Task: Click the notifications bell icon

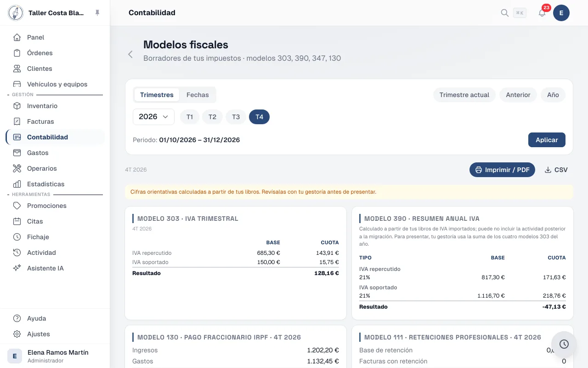Action: (x=542, y=13)
